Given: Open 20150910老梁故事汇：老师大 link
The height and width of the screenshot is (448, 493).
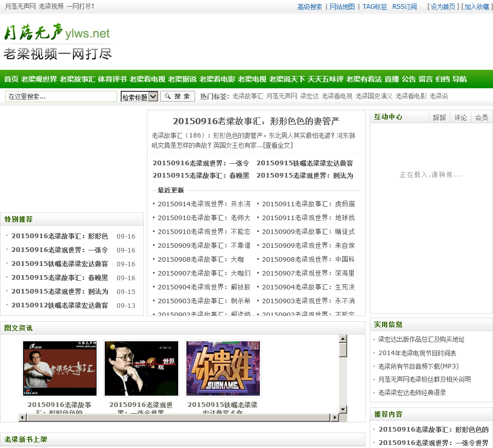Looking at the screenshot, I should point(204,218).
